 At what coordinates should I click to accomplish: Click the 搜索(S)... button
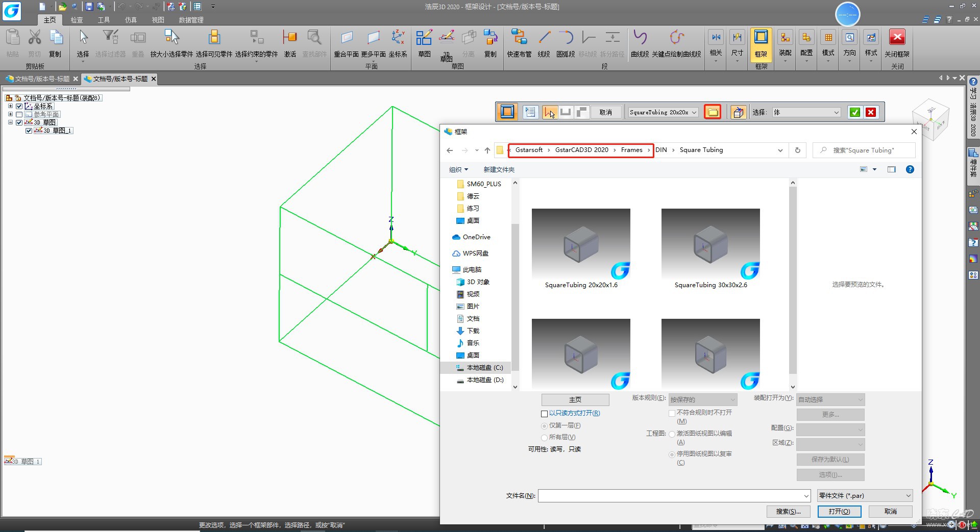click(x=788, y=511)
